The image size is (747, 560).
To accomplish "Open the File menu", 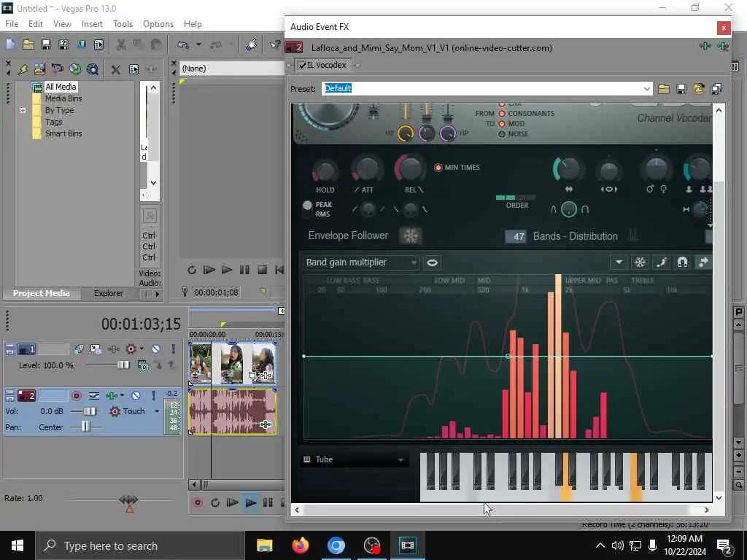I will point(12,24).
